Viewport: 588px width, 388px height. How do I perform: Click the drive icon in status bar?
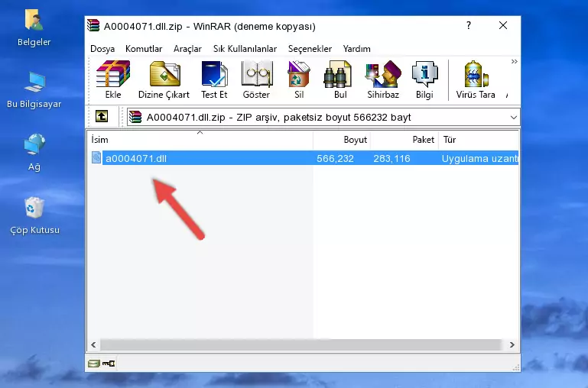[x=94, y=364]
